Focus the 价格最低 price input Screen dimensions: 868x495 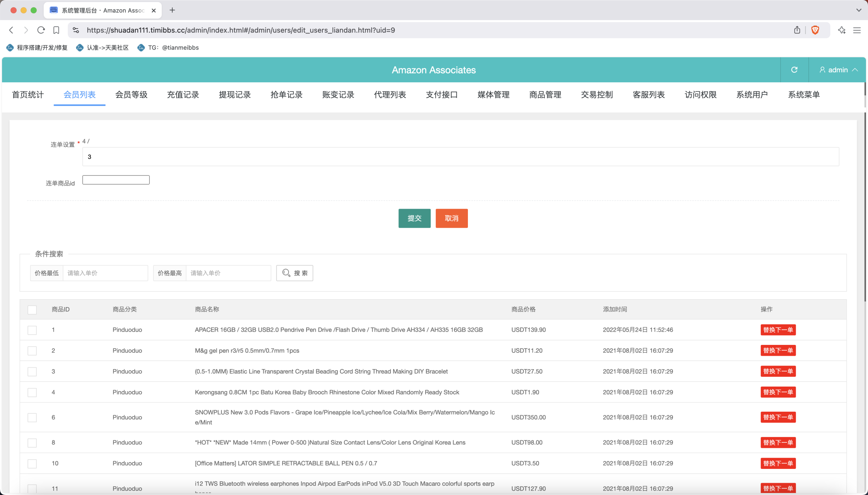[x=105, y=273]
